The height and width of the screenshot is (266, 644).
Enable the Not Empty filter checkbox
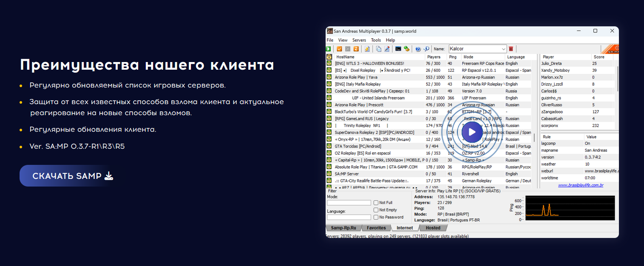pyautogui.click(x=376, y=210)
